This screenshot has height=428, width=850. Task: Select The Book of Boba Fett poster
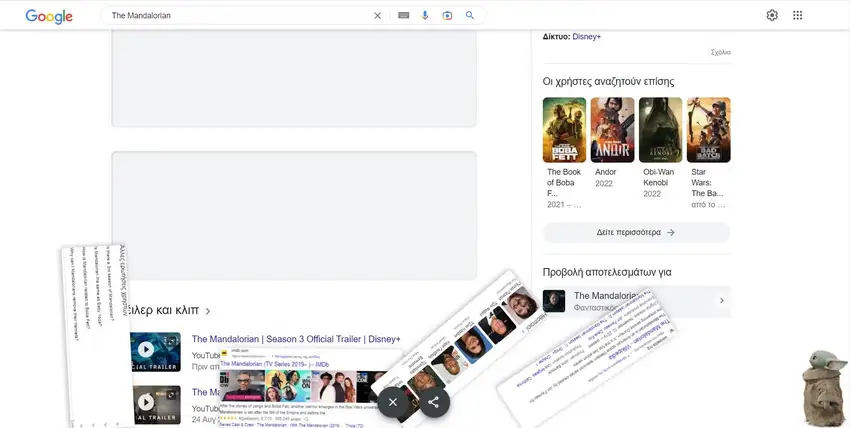(564, 130)
